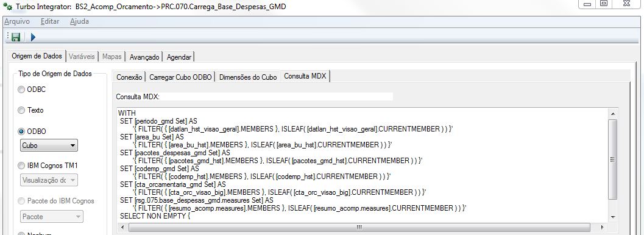Image resolution: width=644 pixels, height=235 pixels.
Task: Click the MDX editor scroll left arrow
Action: pyautogui.click(x=122, y=227)
